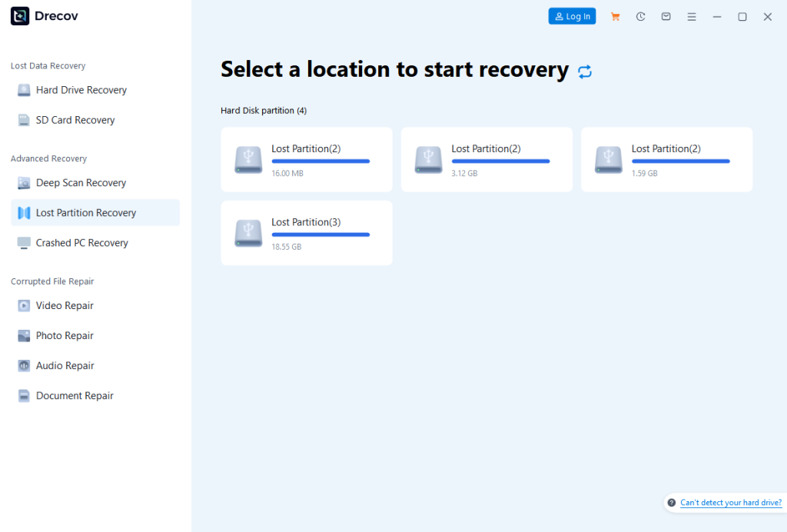Open Video Repair tool
The width and height of the screenshot is (787, 532).
click(x=65, y=306)
